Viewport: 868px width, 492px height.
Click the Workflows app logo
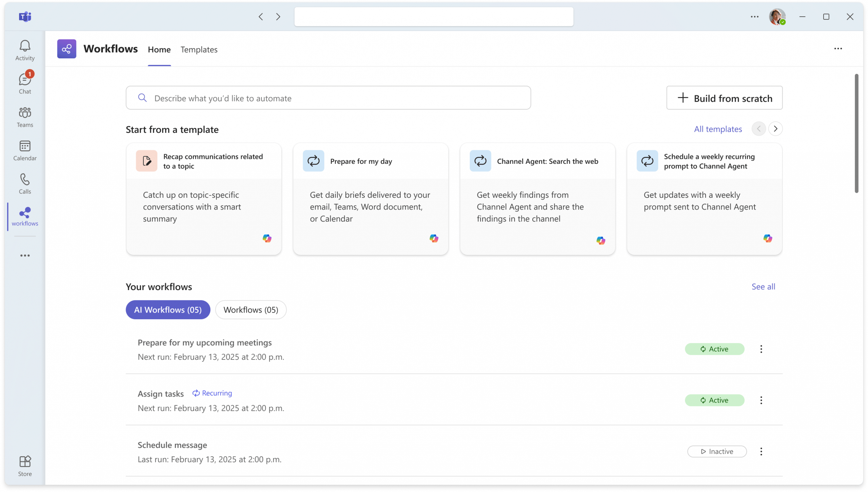click(x=67, y=49)
